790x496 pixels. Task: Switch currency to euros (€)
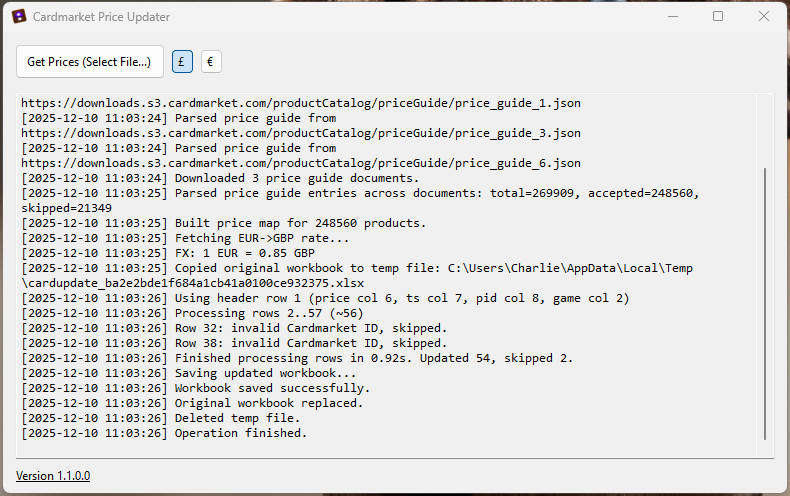(211, 62)
